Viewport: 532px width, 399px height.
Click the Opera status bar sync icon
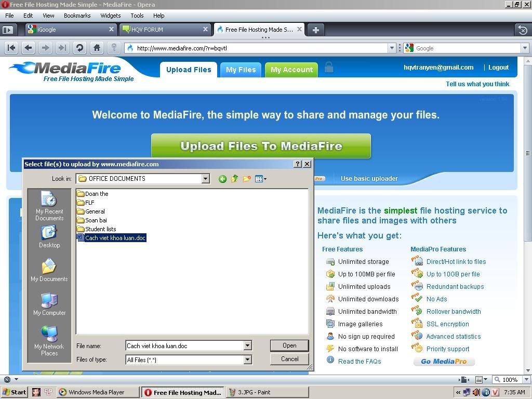click(x=7, y=379)
